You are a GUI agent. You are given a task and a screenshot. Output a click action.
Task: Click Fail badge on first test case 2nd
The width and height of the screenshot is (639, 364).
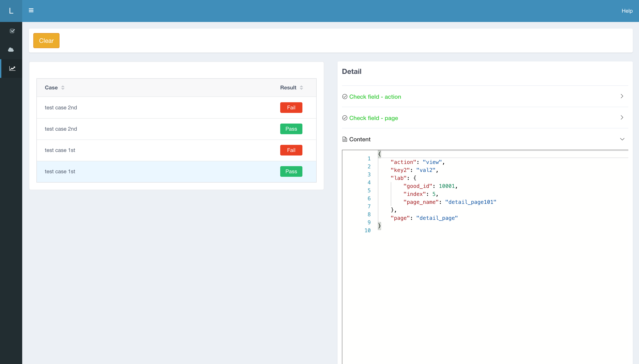[x=291, y=108]
